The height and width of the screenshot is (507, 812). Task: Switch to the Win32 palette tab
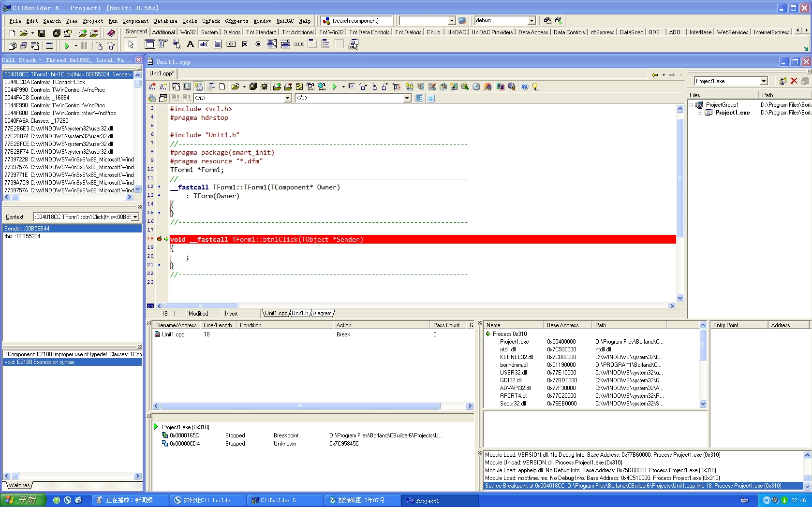pos(188,32)
